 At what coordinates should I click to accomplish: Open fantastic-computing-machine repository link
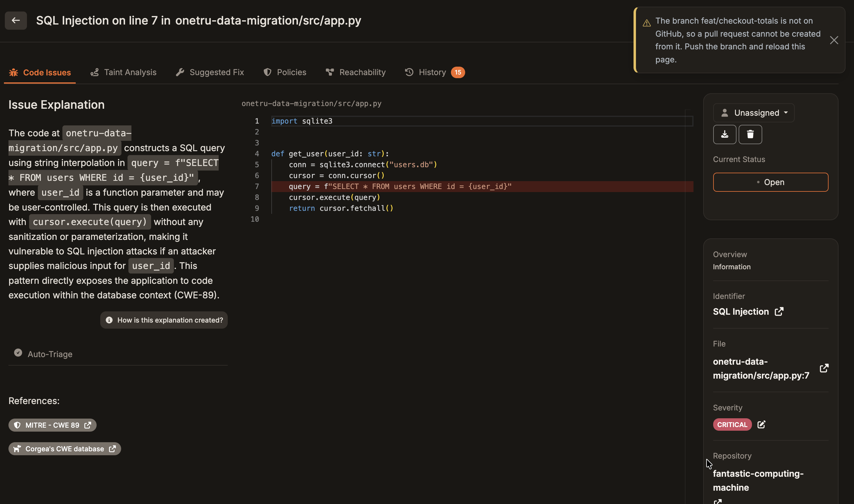[758, 481]
